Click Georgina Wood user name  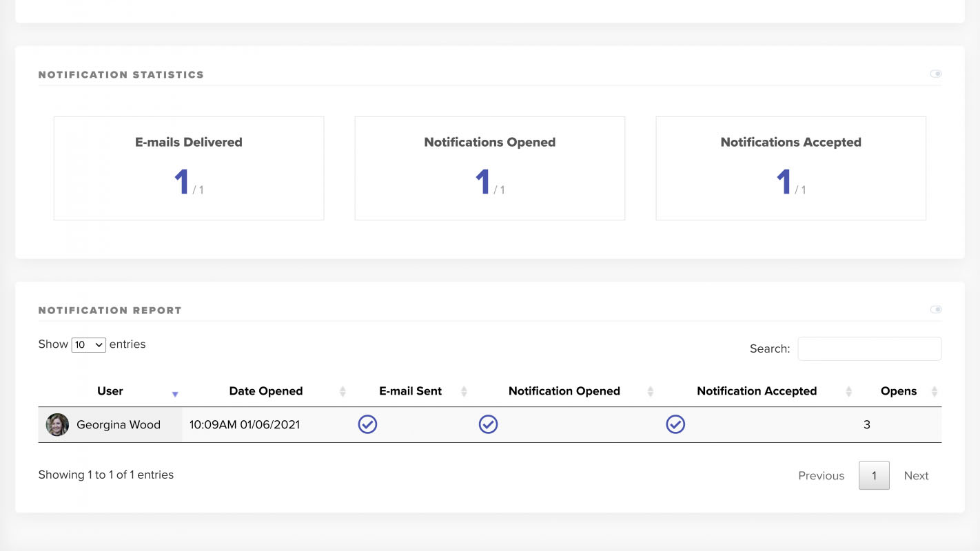click(x=119, y=424)
